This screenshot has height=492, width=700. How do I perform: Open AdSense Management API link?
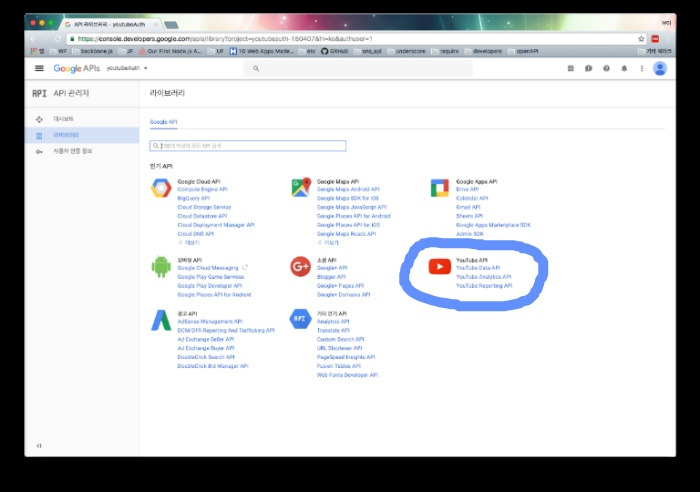(x=210, y=321)
